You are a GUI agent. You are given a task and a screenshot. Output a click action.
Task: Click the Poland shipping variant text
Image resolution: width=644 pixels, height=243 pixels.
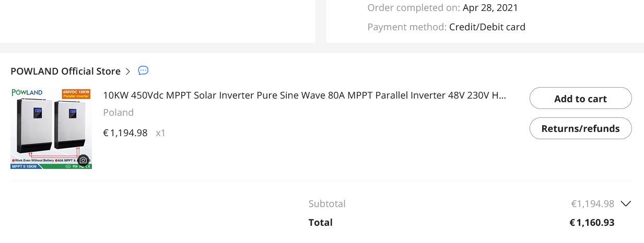click(x=119, y=113)
